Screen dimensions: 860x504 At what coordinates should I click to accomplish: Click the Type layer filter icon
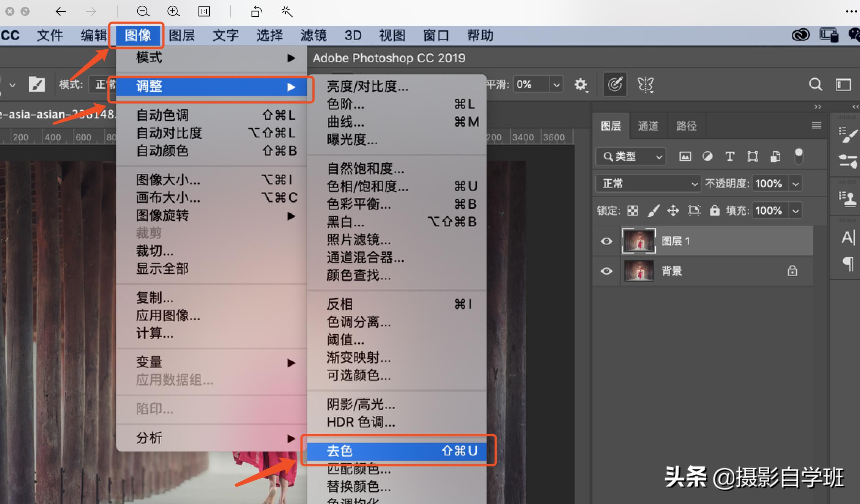pyautogui.click(x=729, y=156)
